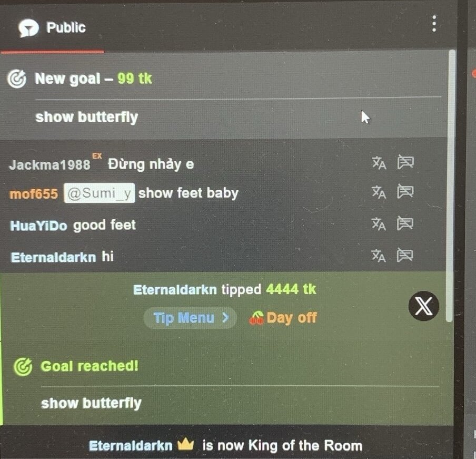Select the Public chat tab

52,28
